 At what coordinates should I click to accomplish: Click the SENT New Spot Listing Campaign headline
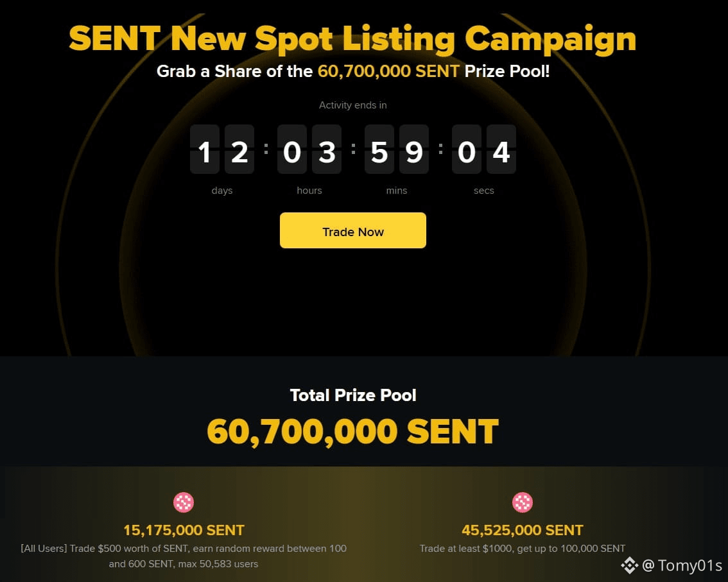point(352,39)
